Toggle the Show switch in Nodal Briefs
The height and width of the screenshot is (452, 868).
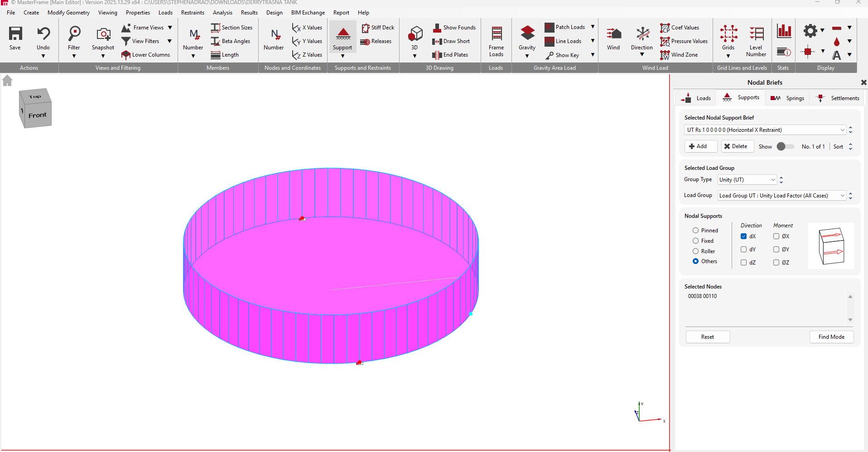point(785,147)
